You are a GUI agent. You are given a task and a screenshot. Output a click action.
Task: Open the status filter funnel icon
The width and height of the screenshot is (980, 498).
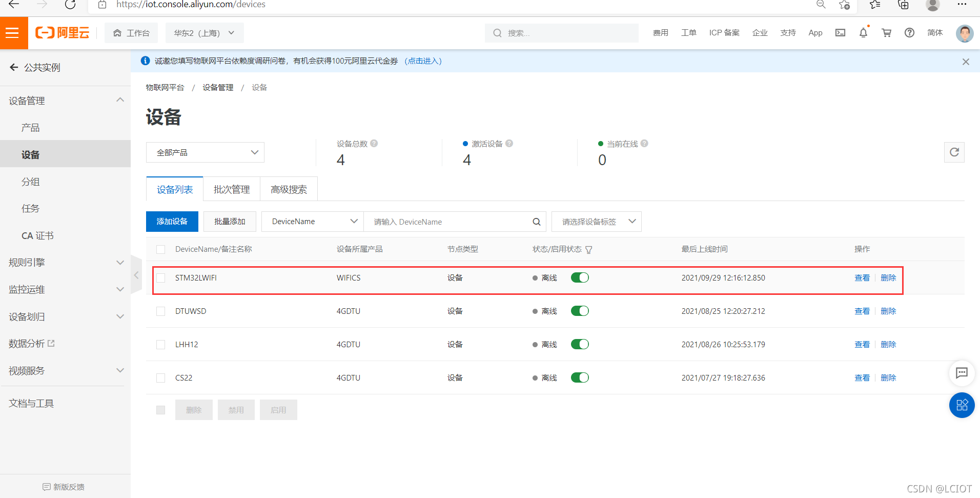click(x=589, y=250)
